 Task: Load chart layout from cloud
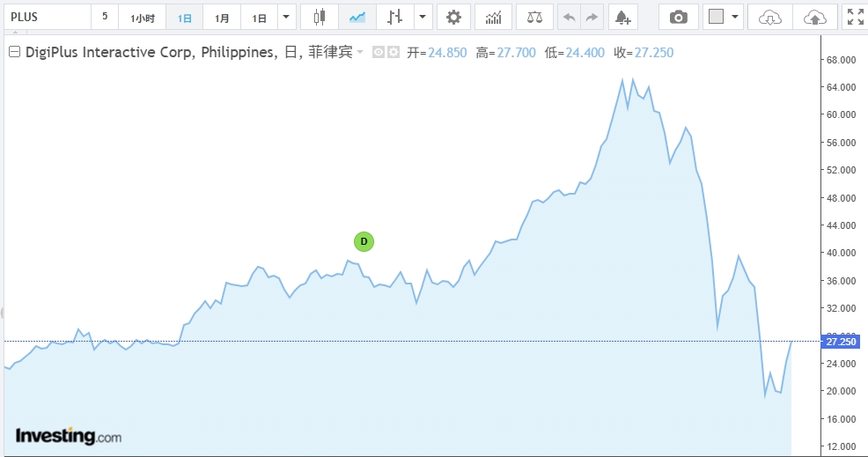[x=770, y=18]
